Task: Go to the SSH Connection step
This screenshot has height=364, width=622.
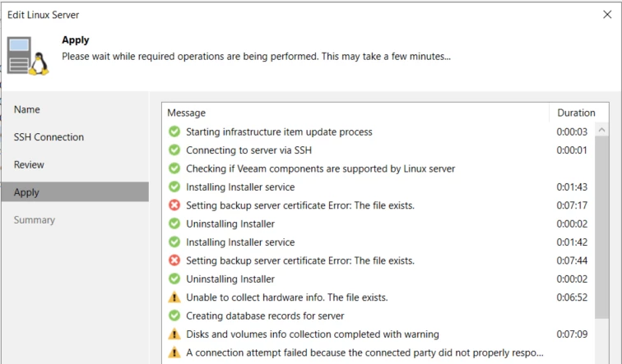Action: (49, 137)
